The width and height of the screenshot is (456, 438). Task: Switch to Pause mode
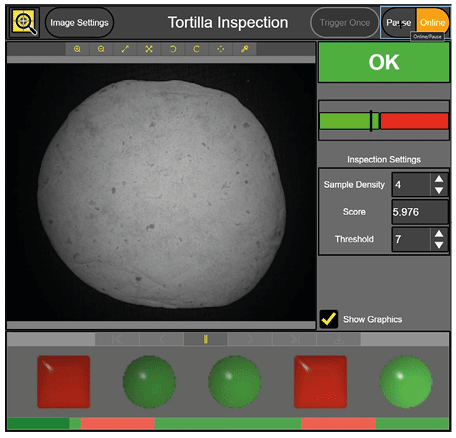[399, 23]
